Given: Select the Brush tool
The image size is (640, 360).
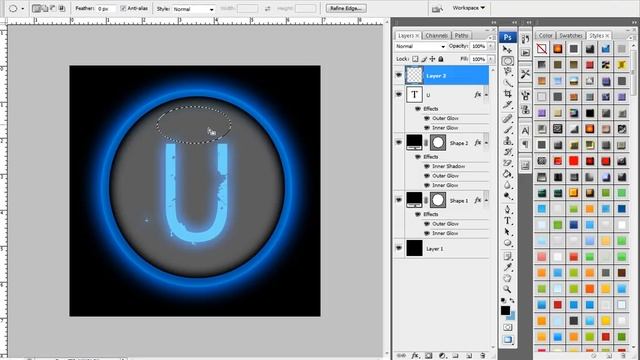Looking at the screenshot, I should (x=507, y=130).
